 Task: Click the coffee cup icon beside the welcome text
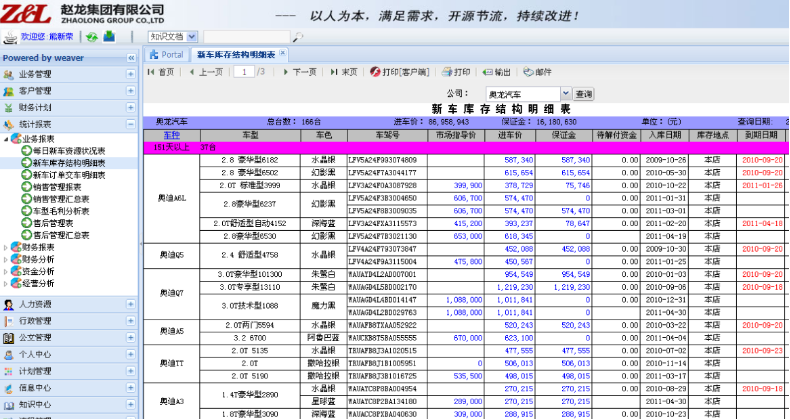click(10, 37)
